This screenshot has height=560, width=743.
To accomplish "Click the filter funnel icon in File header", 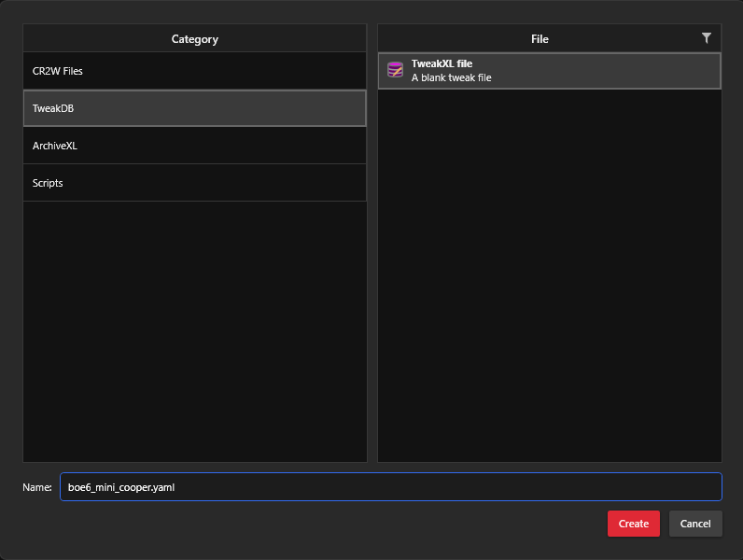I will [706, 38].
